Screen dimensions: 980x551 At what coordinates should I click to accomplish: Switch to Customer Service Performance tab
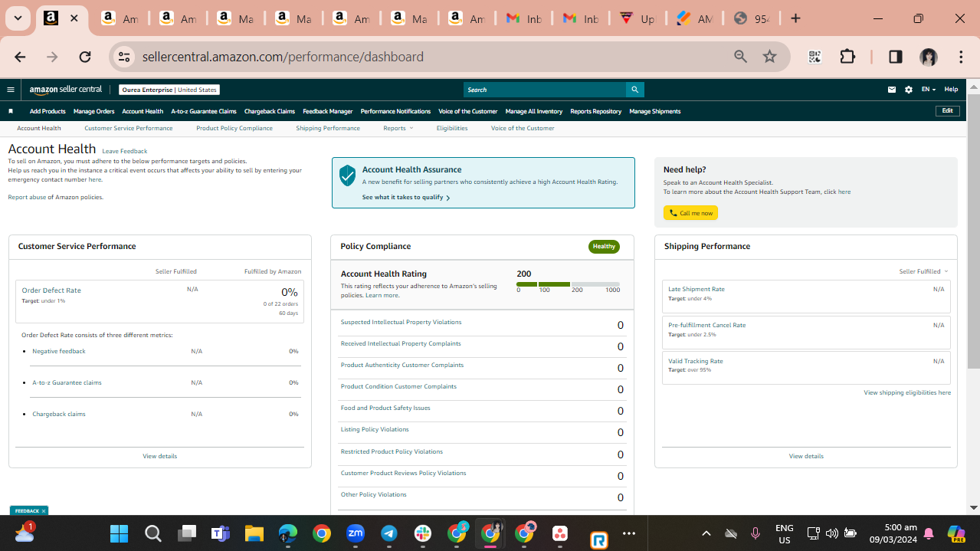coord(129,128)
